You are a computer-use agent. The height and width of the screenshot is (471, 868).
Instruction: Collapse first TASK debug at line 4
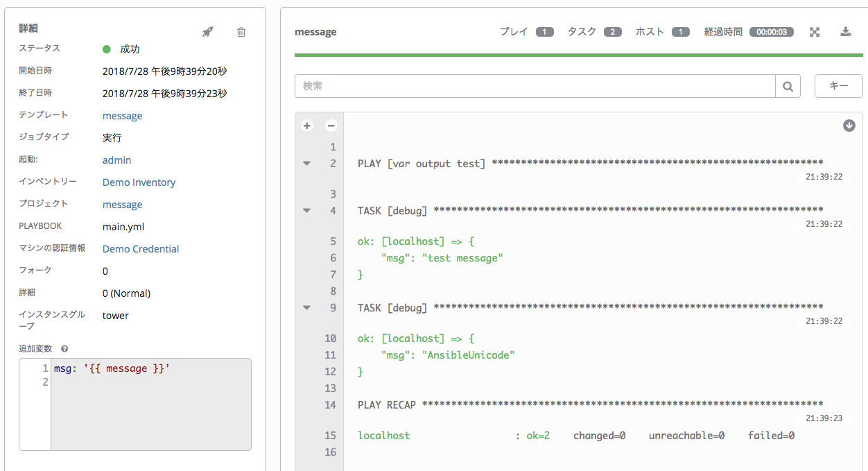(x=307, y=211)
